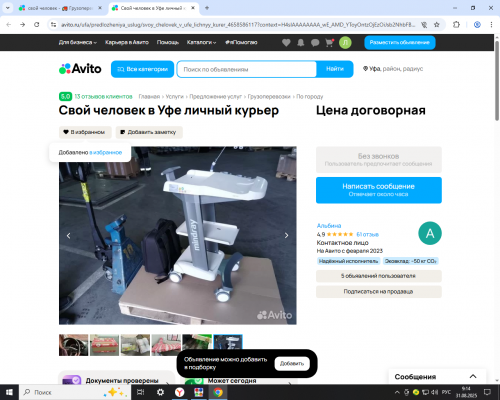Open '13 отзывов клиентов' link

103,96
